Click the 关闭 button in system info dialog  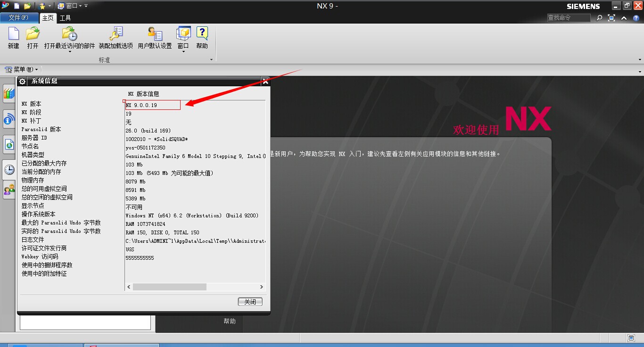click(250, 302)
